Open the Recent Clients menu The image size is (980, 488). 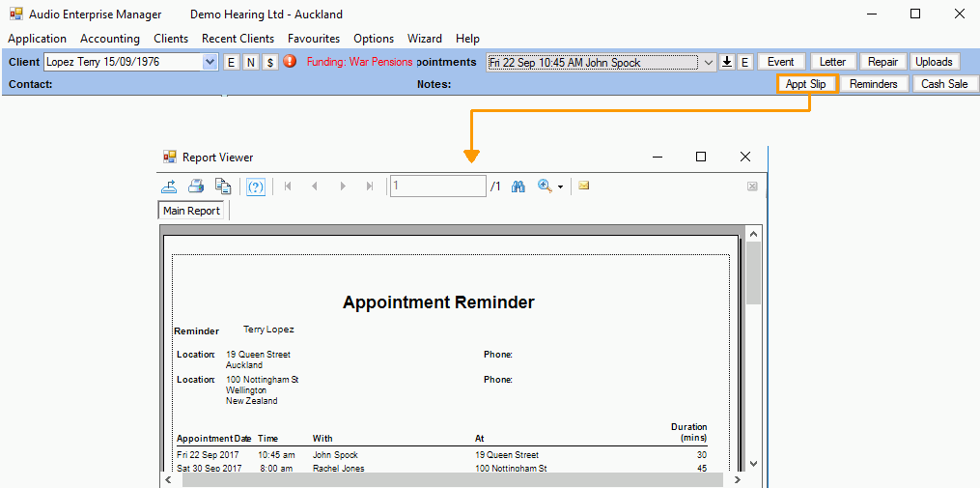click(238, 39)
